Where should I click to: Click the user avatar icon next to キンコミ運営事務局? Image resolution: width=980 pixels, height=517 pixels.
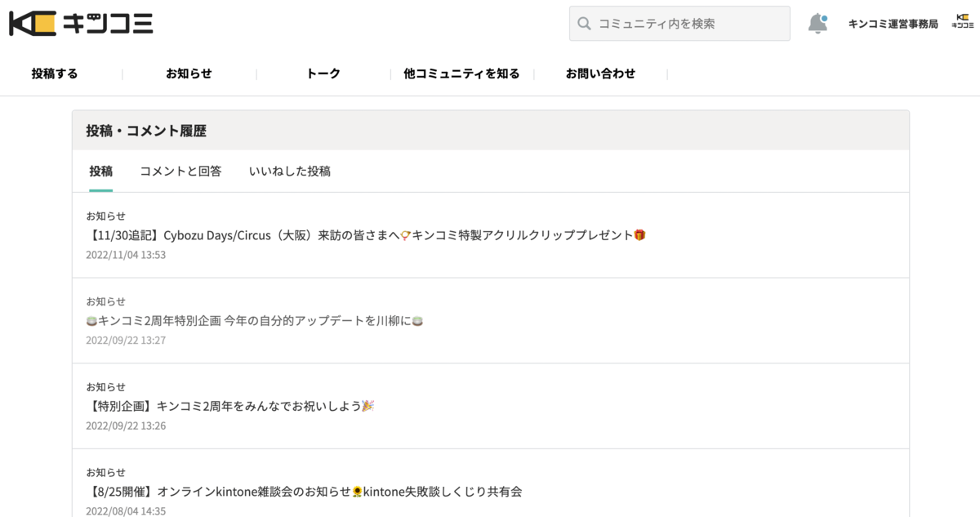[964, 21]
